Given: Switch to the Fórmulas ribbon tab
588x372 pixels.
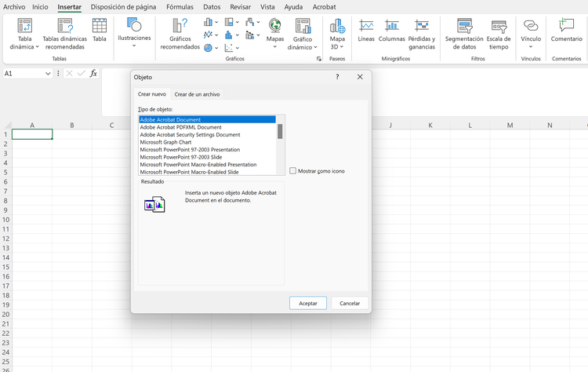Looking at the screenshot, I should pos(180,7).
